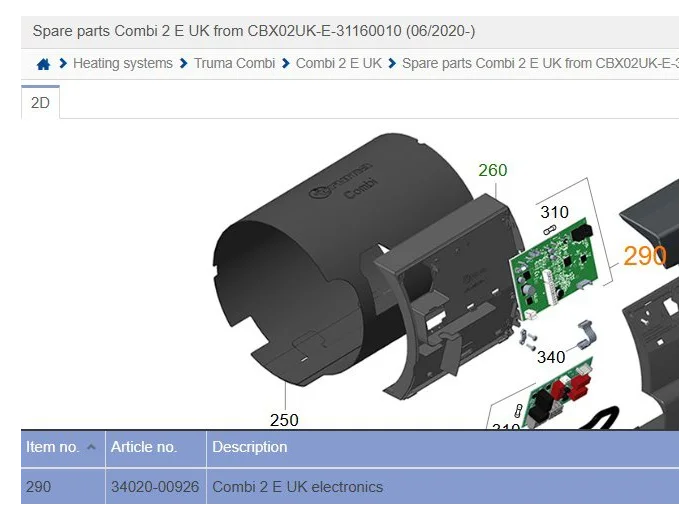Viewport: 700px width, 520px height.
Task: Select part label 260 in diagram
Action: coord(493,170)
